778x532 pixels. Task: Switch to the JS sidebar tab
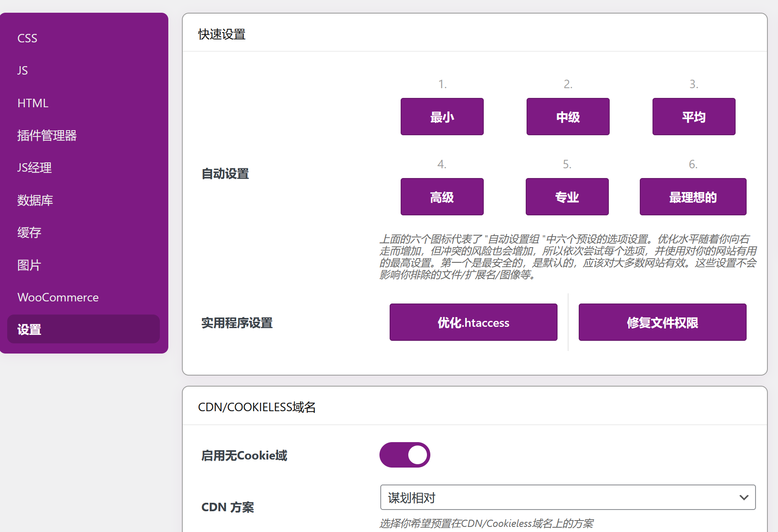[x=22, y=70]
